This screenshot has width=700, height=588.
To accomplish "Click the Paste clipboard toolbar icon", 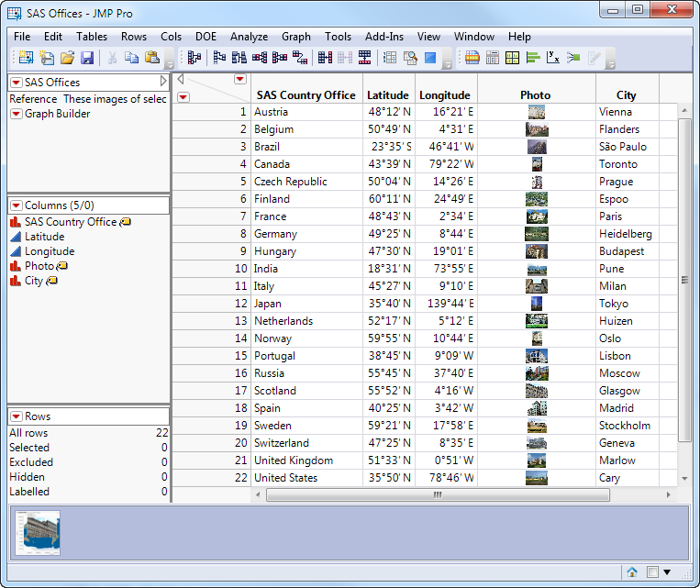I will (152, 58).
